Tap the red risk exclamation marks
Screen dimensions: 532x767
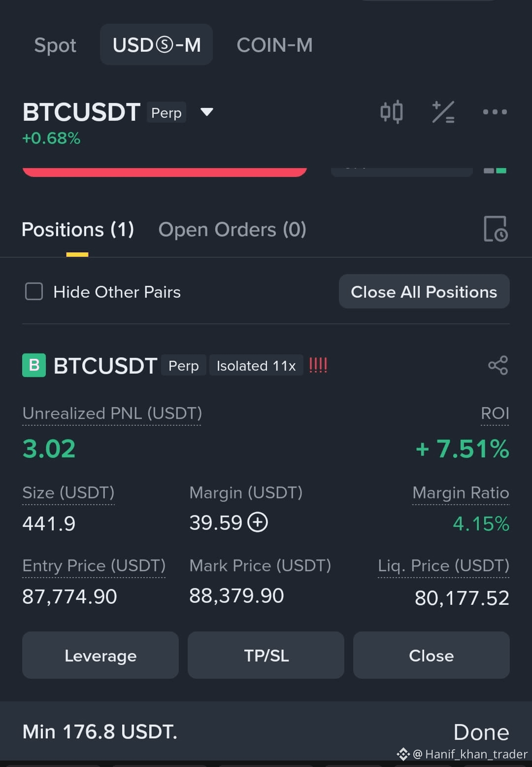tap(318, 365)
